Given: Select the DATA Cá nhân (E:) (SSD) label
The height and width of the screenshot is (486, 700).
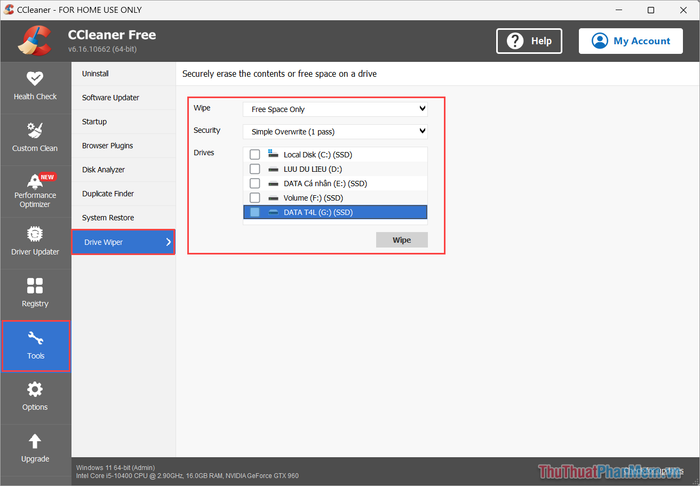Looking at the screenshot, I should (325, 183).
